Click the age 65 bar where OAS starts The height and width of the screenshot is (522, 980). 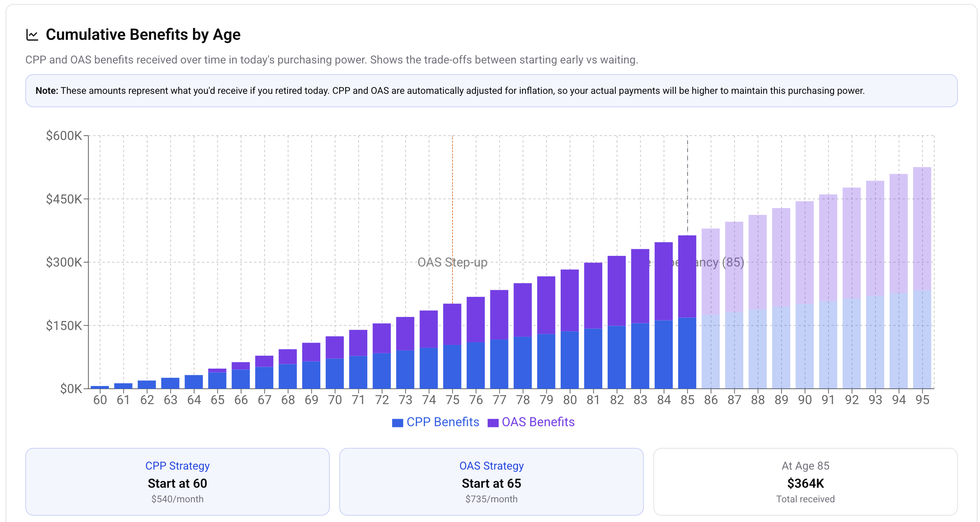pos(217,379)
